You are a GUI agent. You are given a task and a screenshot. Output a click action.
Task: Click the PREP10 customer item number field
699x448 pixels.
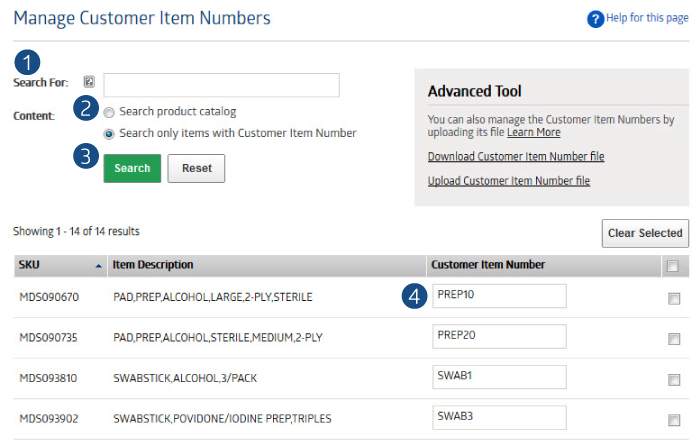pyautogui.click(x=499, y=296)
